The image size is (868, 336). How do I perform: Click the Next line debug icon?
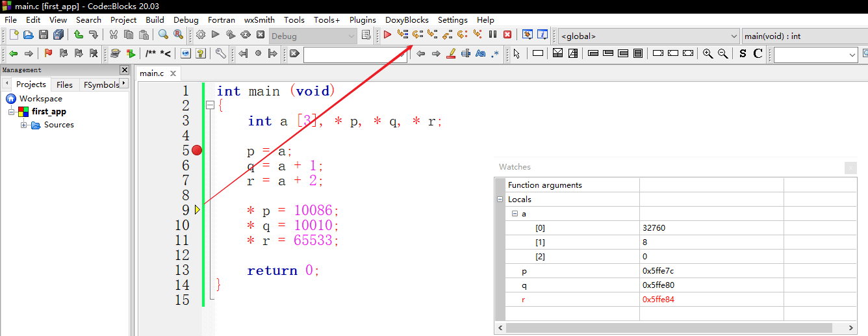click(417, 34)
